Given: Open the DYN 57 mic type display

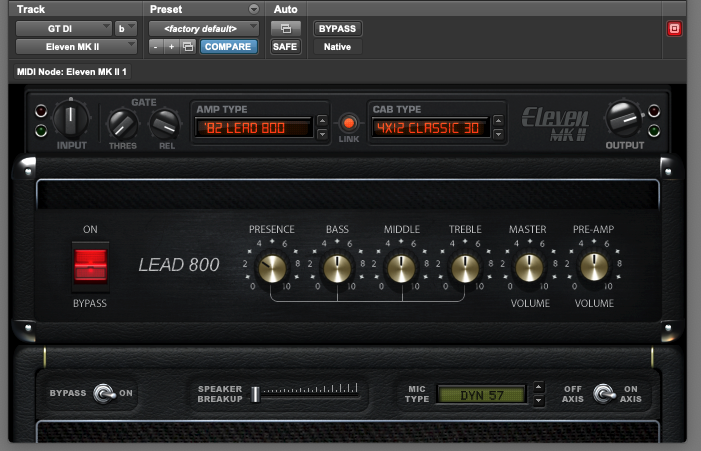Looking at the screenshot, I should click(x=481, y=395).
